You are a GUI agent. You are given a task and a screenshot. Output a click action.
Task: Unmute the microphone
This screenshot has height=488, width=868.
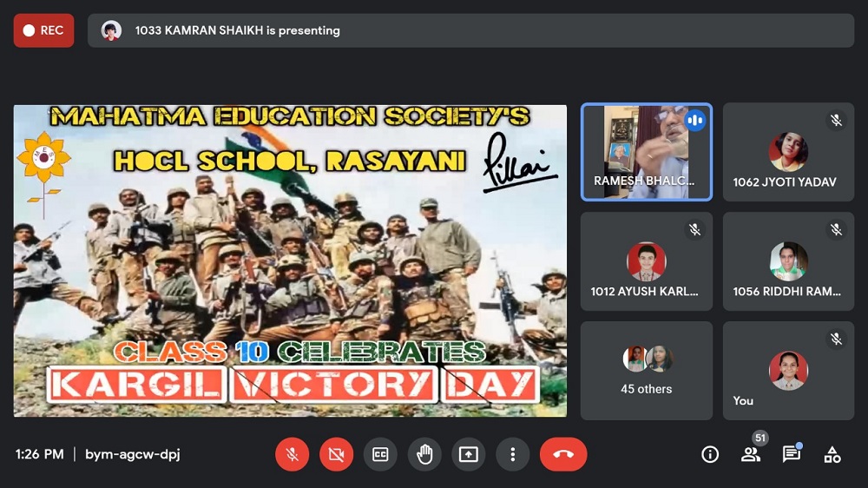292,454
